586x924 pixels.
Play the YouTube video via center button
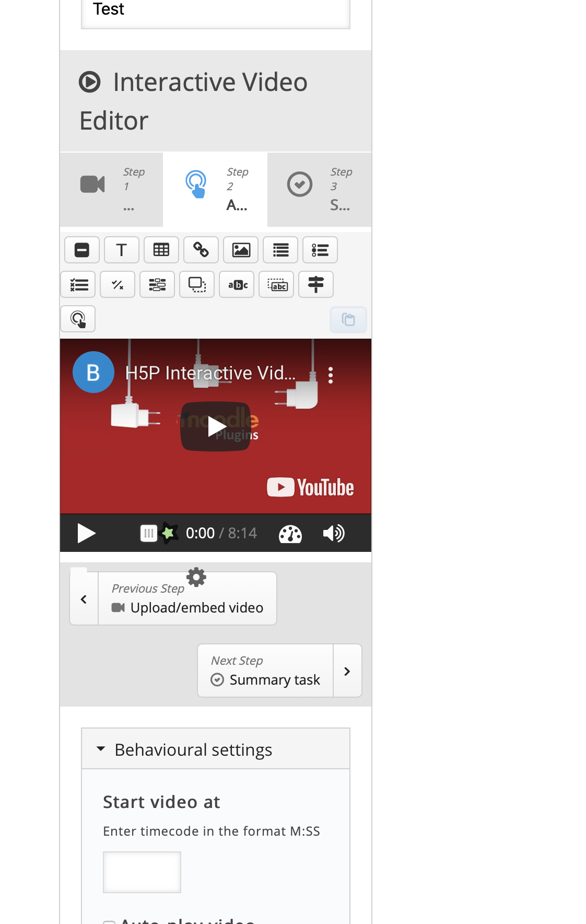tap(216, 426)
